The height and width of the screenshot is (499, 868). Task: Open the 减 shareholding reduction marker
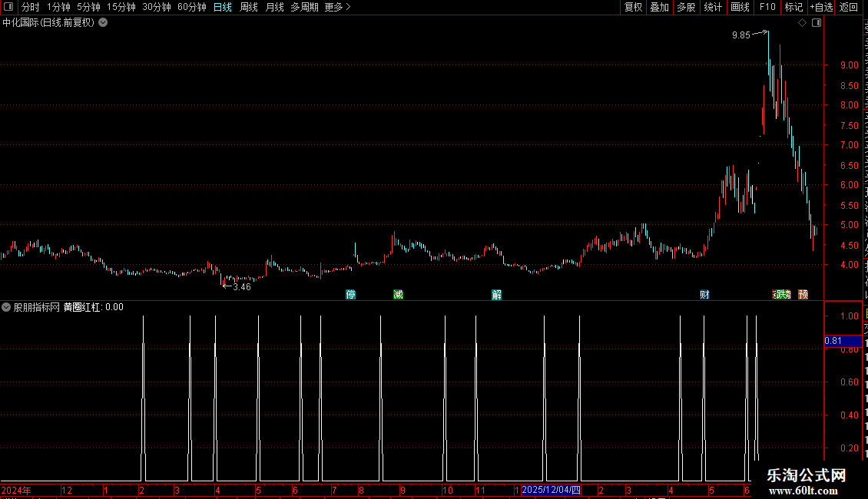[398, 294]
